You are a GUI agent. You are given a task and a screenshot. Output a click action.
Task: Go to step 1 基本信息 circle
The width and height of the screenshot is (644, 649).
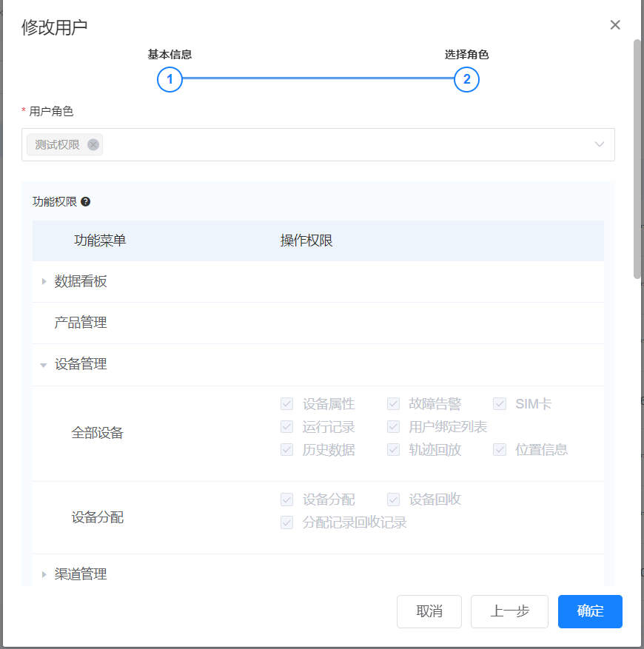pyautogui.click(x=170, y=79)
